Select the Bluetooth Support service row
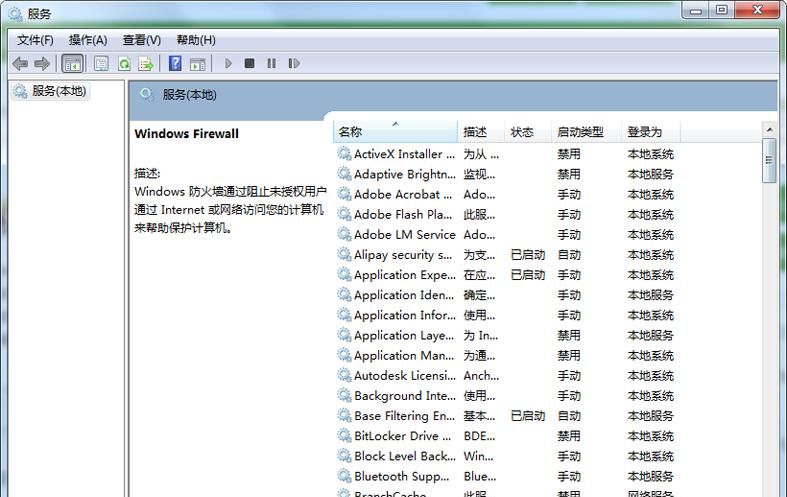 click(x=505, y=476)
